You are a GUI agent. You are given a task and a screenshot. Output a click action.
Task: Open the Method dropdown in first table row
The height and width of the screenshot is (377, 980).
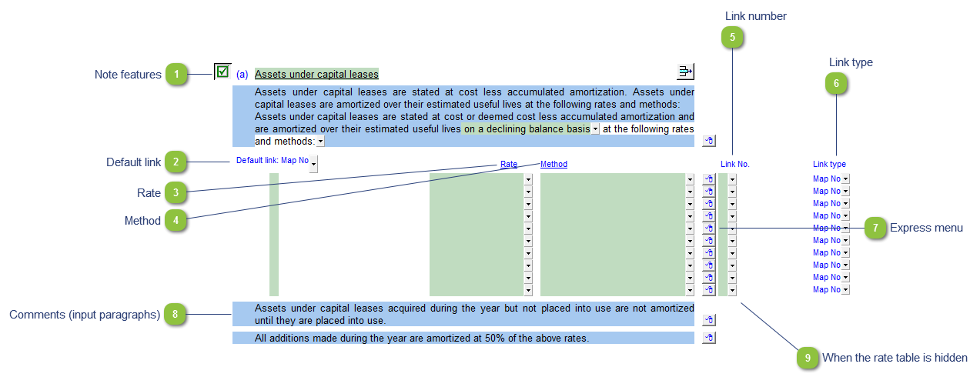(x=690, y=179)
